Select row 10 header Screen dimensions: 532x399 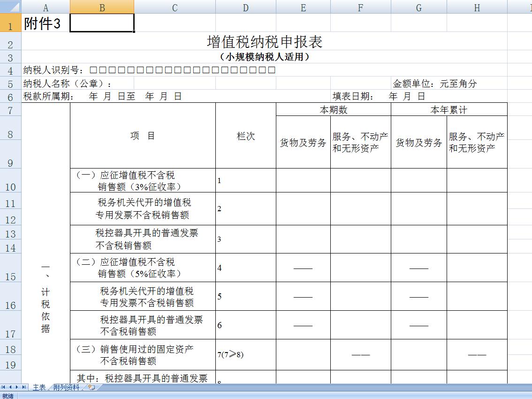10,180
